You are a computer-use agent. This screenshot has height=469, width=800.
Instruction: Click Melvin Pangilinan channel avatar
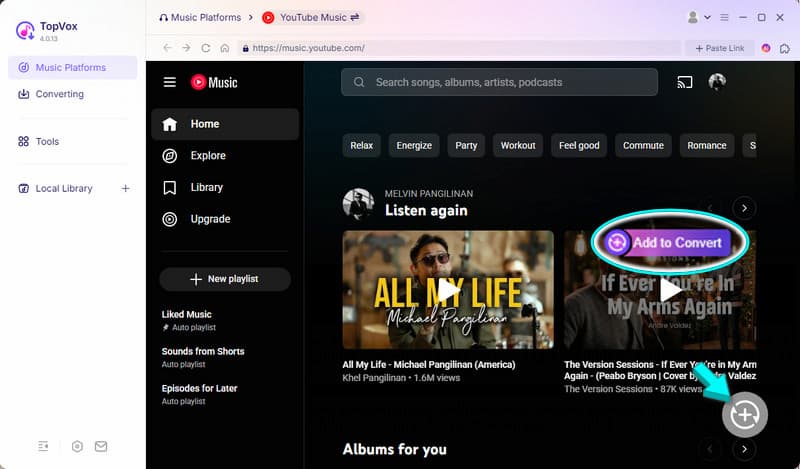pyautogui.click(x=358, y=203)
